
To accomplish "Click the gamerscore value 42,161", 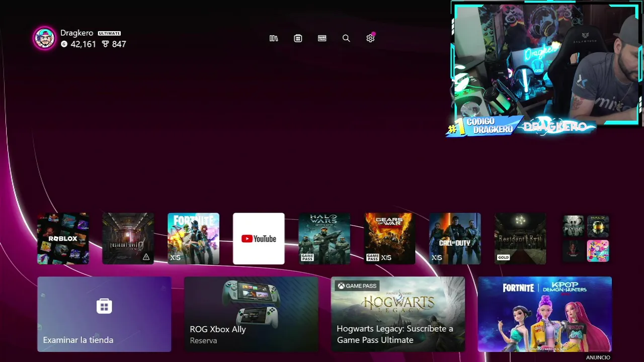I will tap(83, 44).
